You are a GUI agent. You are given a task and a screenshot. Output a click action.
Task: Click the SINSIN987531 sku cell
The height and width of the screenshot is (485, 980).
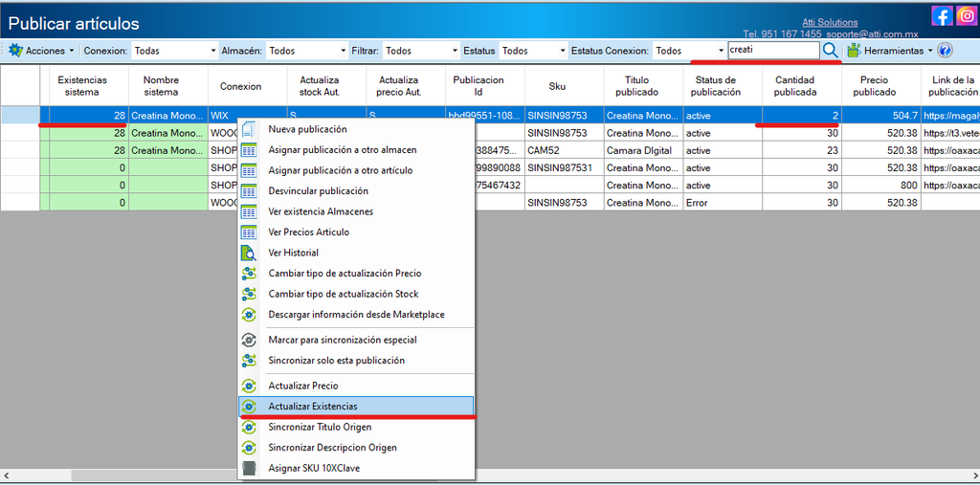(x=565, y=168)
